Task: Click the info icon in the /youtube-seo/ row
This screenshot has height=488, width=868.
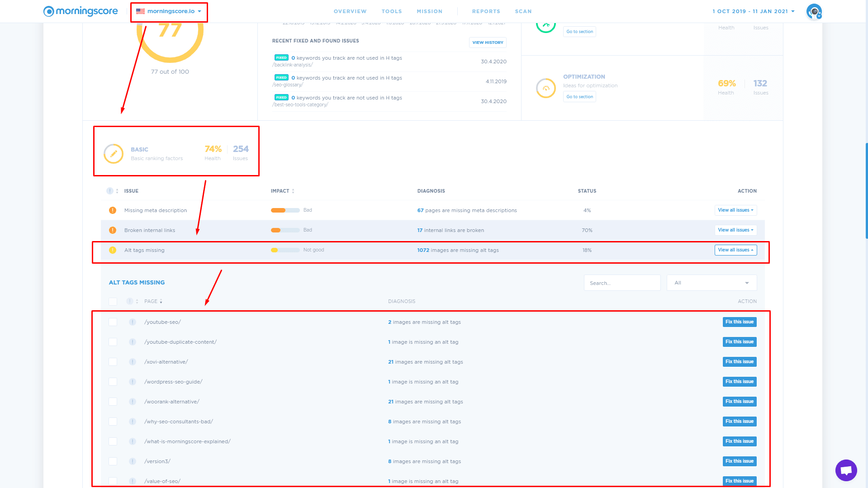Action: pyautogui.click(x=133, y=322)
